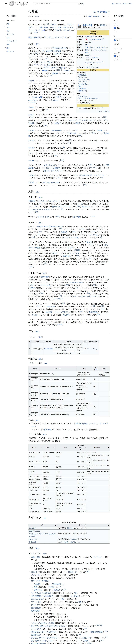
Task: Click the Japan flag icon in the infobox
Action: click(86, 39)
